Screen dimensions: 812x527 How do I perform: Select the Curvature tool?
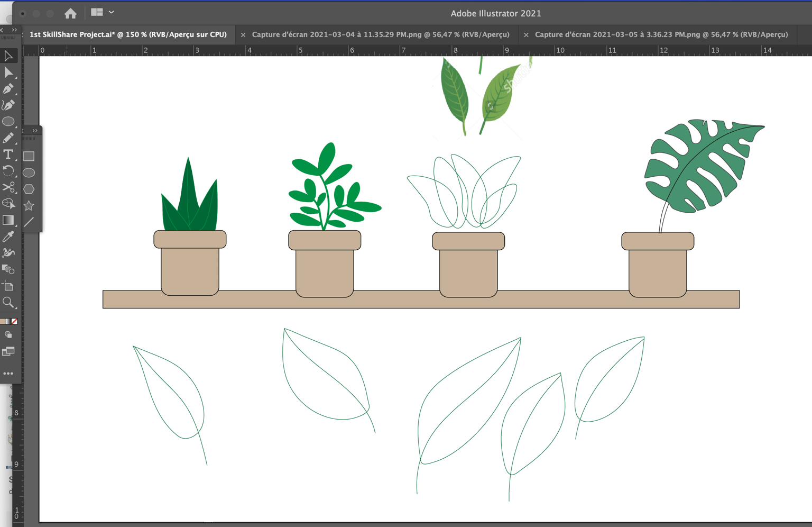(x=8, y=105)
